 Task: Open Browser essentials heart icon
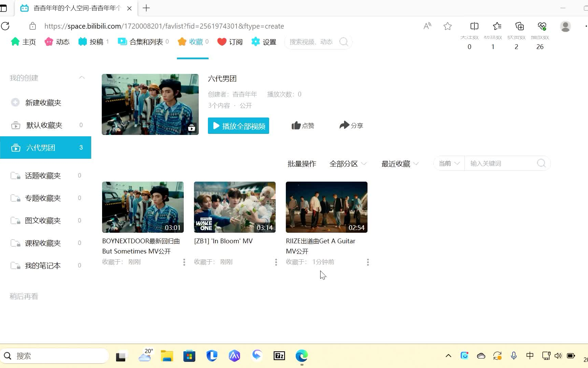point(542,26)
